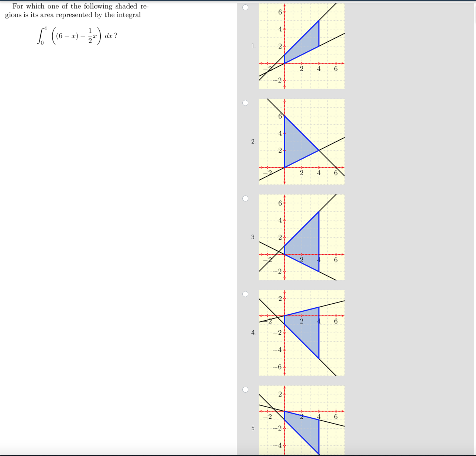Select the radio button for option 3
The height and width of the screenshot is (456, 476).
pyautogui.click(x=245, y=198)
